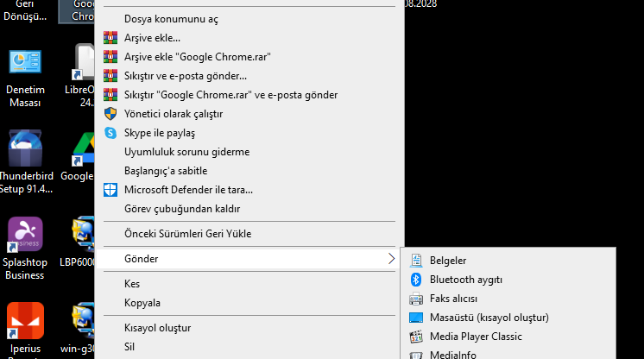This screenshot has height=359, width=644.
Task: Choose Arşive ekle "Google Chrome.rar"
Action: (249, 57)
